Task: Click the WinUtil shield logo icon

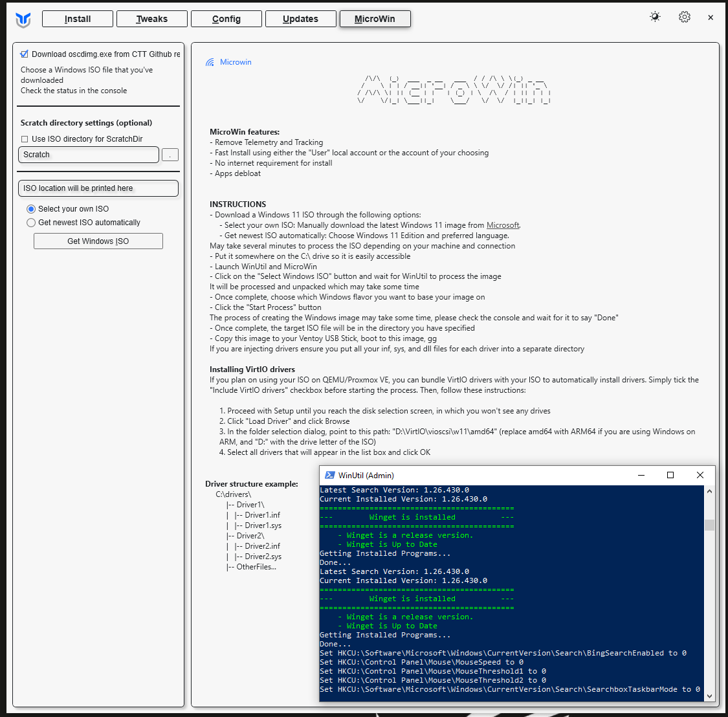Action: point(23,19)
